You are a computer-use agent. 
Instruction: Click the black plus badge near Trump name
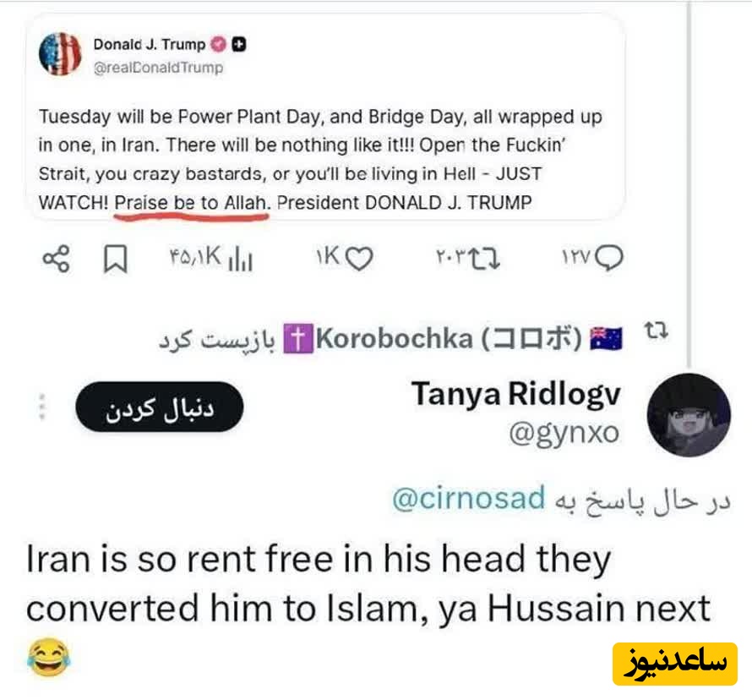(239, 44)
